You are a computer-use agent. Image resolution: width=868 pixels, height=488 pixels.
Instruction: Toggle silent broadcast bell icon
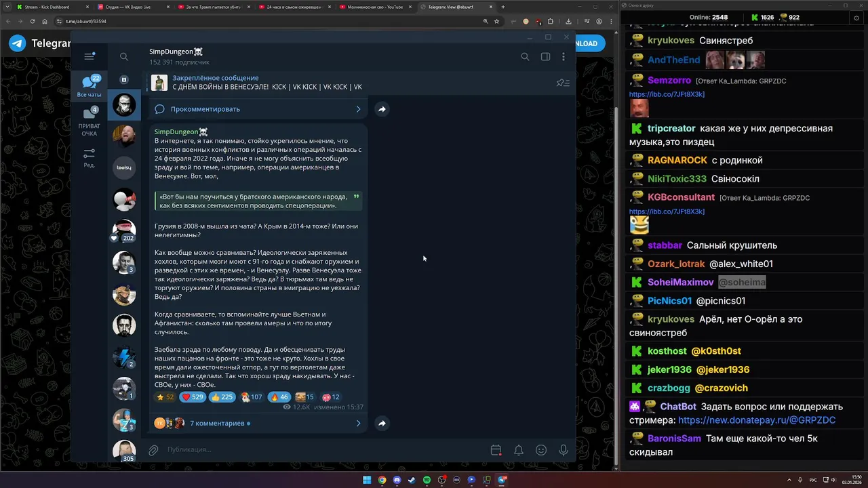[518, 450]
